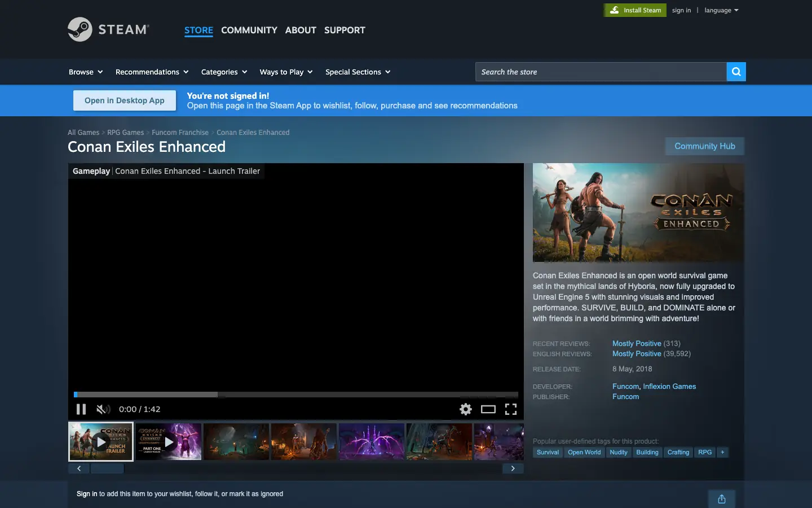Go to RPG Games breadcrumb
This screenshot has height=508, width=812.
tap(125, 133)
